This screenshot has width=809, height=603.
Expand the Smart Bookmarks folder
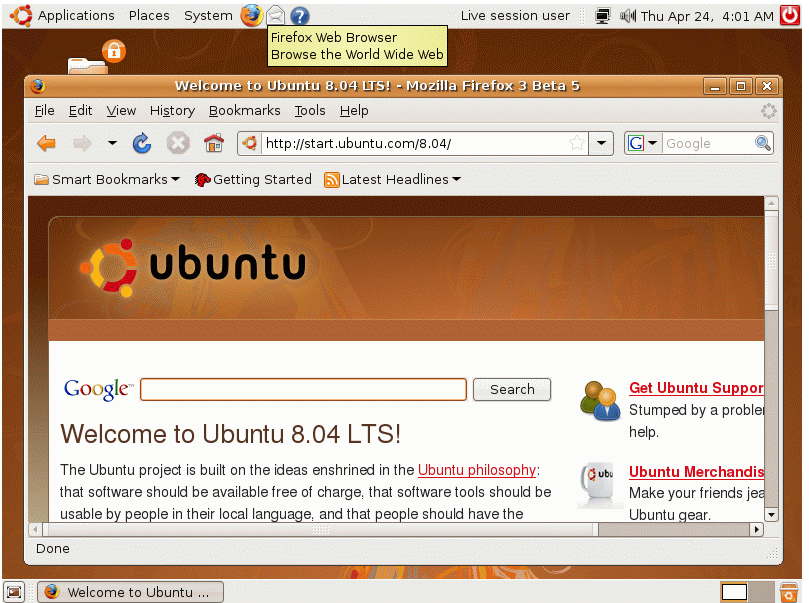(106, 180)
